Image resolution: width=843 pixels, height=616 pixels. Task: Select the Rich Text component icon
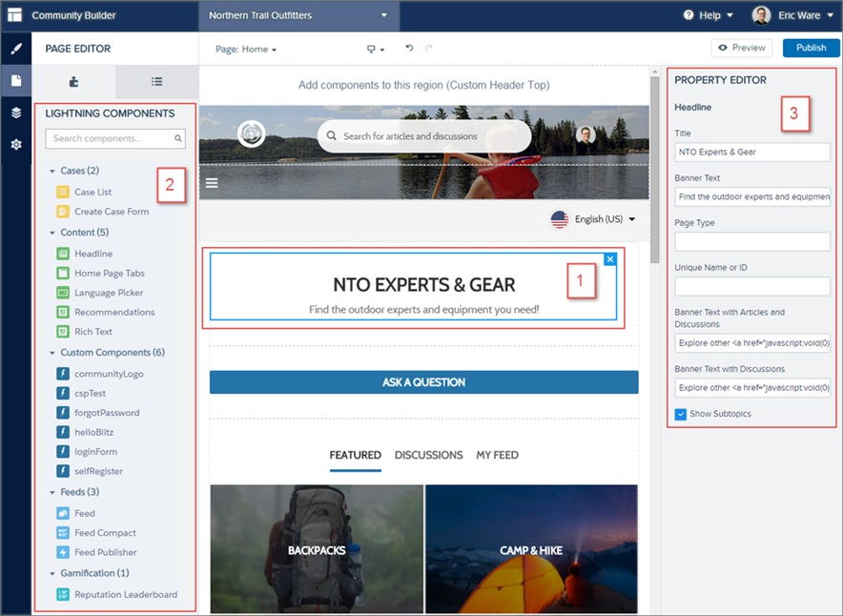[x=63, y=332]
